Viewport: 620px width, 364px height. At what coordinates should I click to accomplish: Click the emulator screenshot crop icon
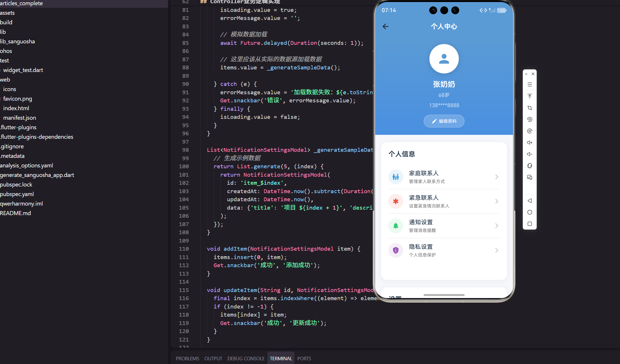click(x=529, y=108)
